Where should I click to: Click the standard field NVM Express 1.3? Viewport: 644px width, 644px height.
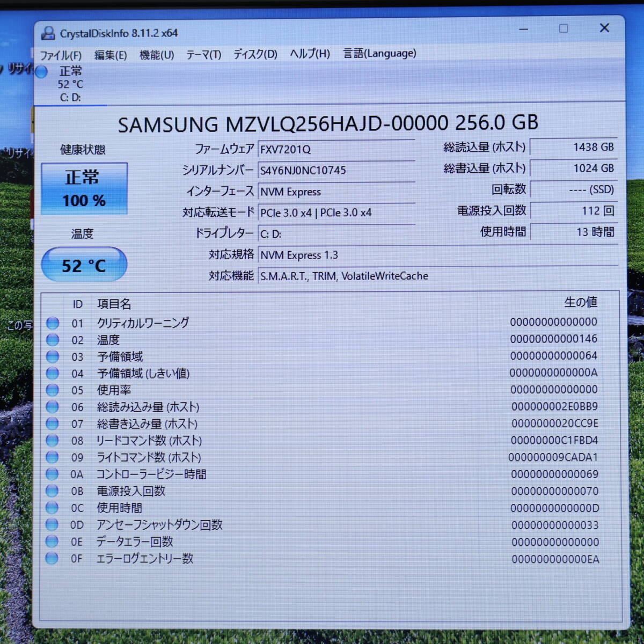(438, 255)
